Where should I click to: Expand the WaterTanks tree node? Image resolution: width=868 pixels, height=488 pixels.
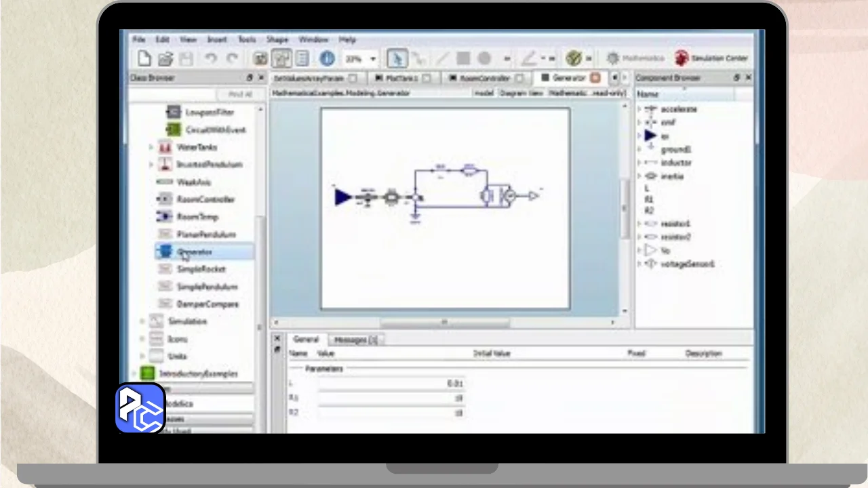coord(151,147)
